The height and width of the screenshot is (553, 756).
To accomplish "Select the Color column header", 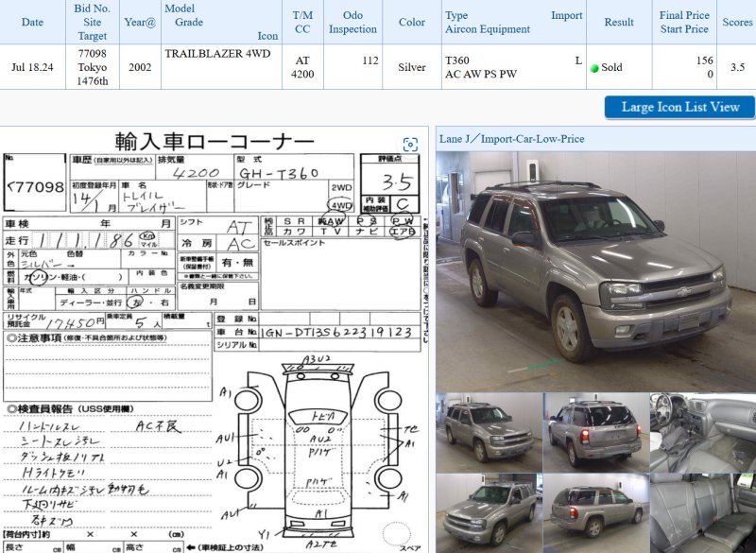I will coord(412,22).
